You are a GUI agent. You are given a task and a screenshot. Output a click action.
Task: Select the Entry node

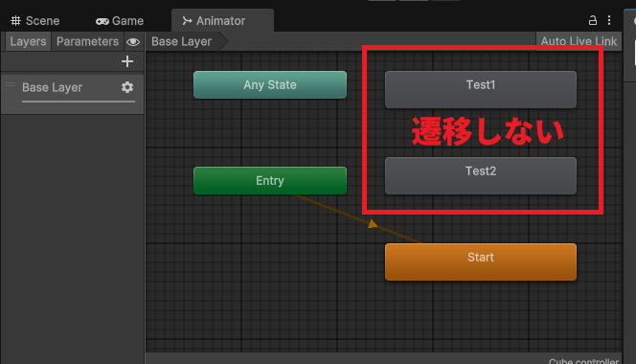pyautogui.click(x=270, y=181)
